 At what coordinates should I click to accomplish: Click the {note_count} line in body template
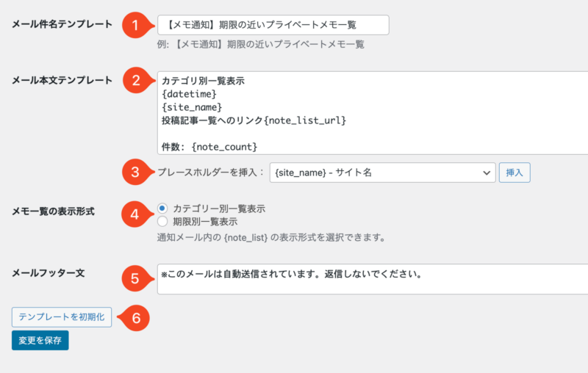pos(209,147)
